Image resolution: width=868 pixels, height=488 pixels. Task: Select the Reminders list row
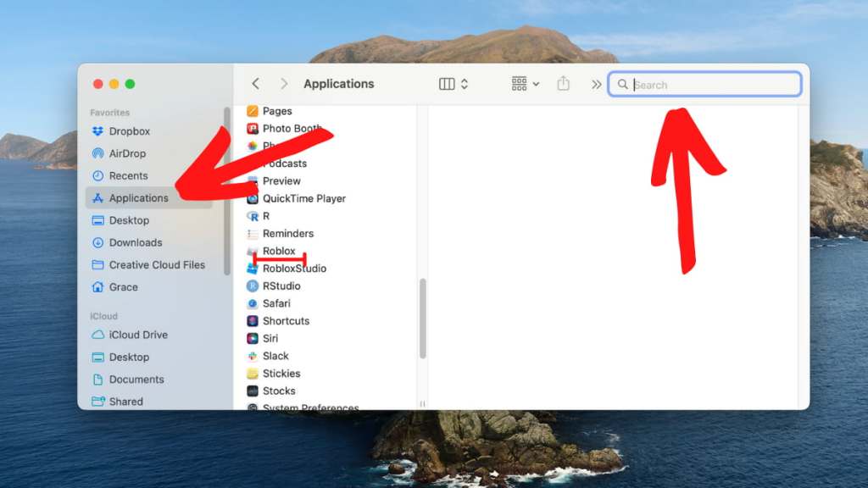[288, 234]
